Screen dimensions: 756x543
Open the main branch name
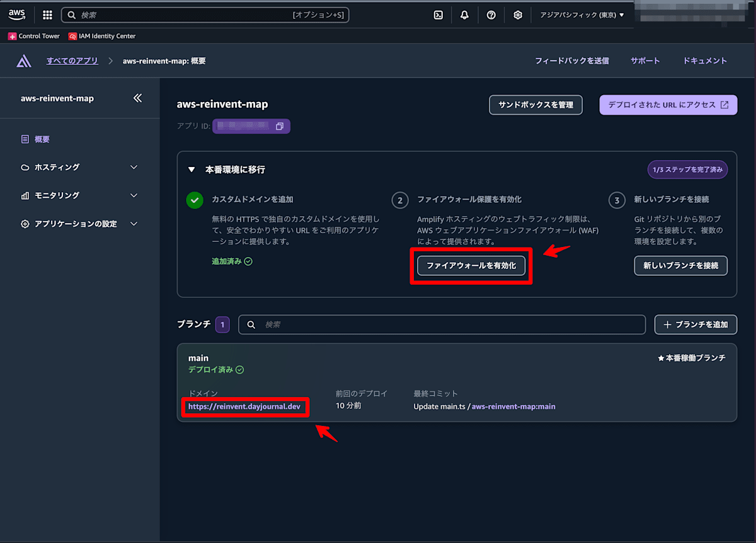point(198,358)
